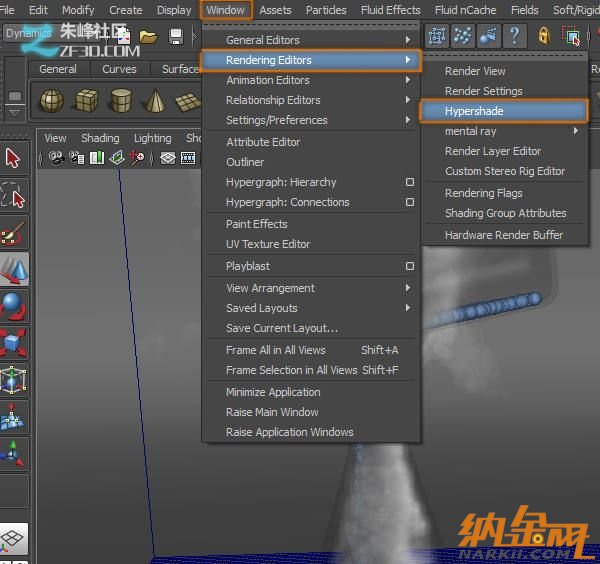The image size is (600, 564).
Task: Activate the Select tool arrow
Action: [13, 158]
